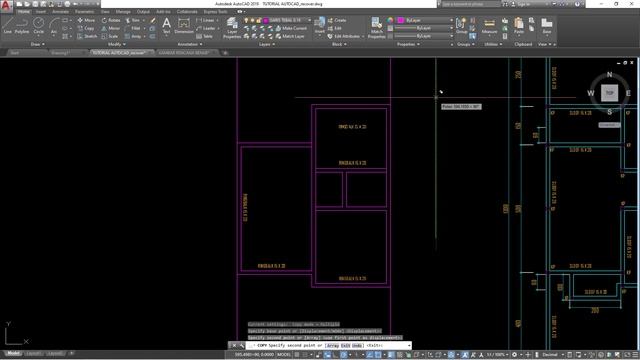The width and height of the screenshot is (640, 360).
Task: Click the Group tool
Action: pyautogui.click(x=462, y=25)
